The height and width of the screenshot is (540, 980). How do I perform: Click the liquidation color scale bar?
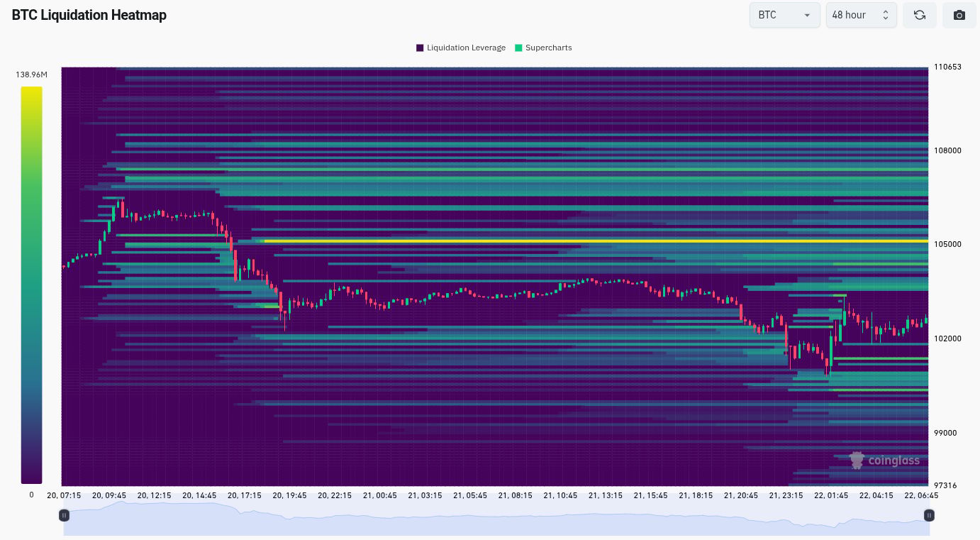(x=31, y=285)
